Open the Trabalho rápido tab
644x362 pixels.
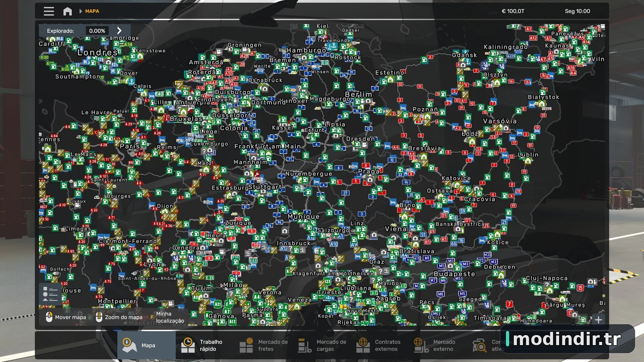click(205, 345)
